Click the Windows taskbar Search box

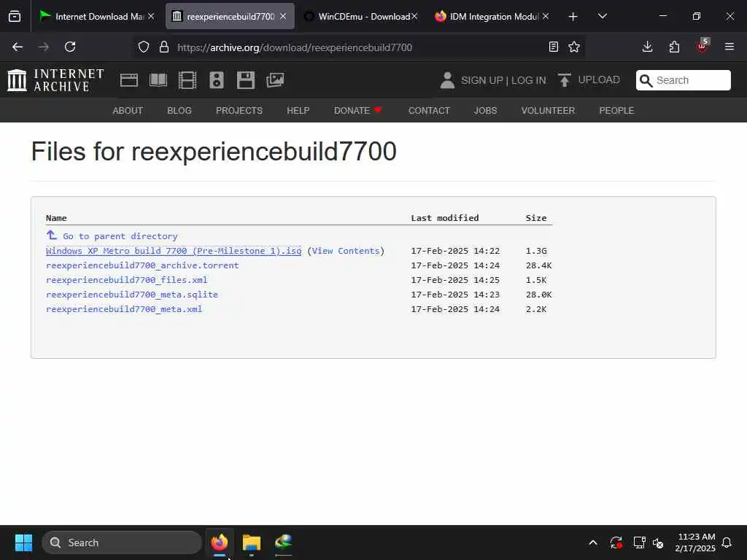point(122,542)
